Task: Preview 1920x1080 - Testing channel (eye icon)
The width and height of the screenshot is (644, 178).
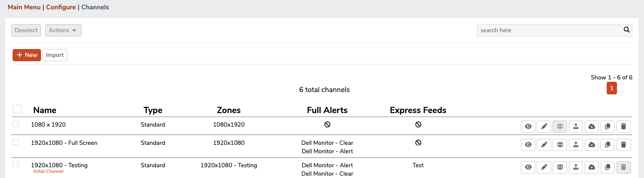Action: (x=528, y=167)
